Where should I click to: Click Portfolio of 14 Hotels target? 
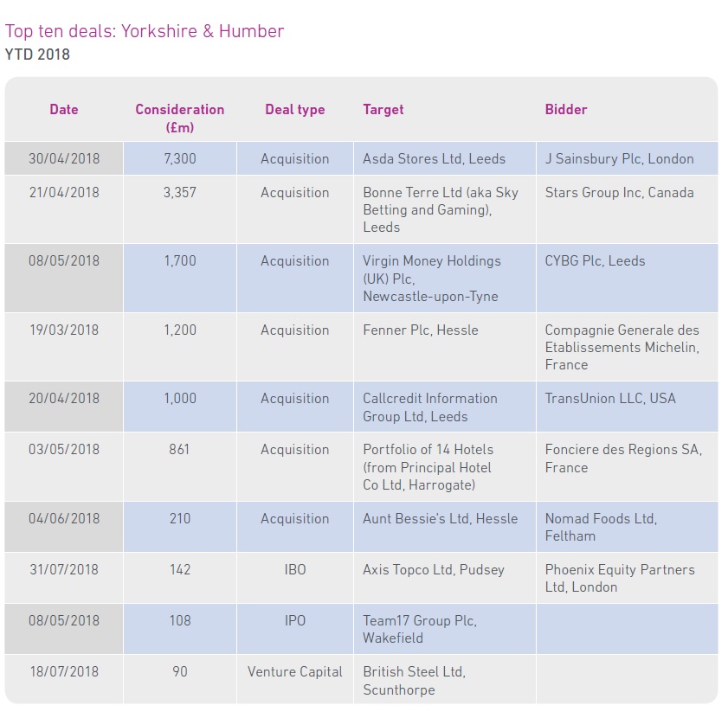pos(445,466)
